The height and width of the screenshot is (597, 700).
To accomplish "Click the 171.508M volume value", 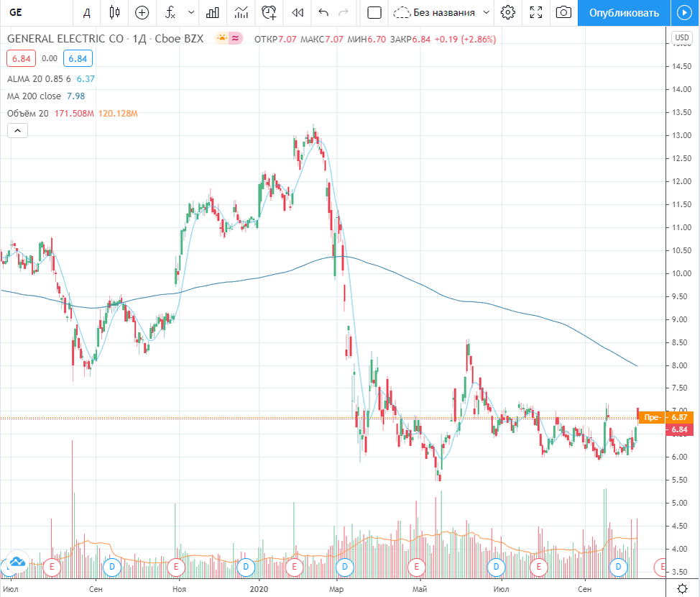I will pos(74,114).
